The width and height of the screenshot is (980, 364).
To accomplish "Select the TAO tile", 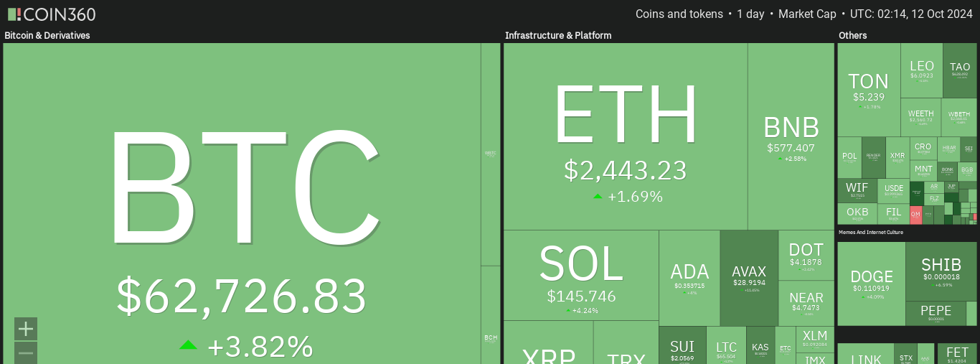I will pos(959,70).
